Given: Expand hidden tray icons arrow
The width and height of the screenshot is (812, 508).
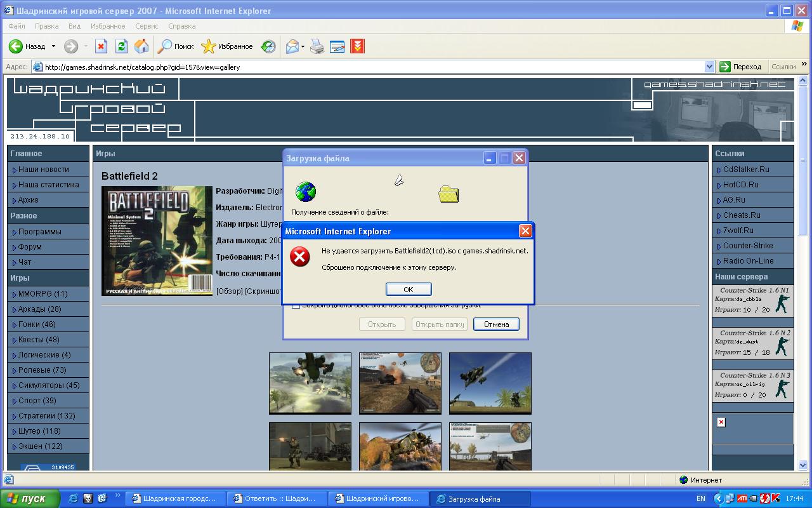Looking at the screenshot, I should point(718,499).
